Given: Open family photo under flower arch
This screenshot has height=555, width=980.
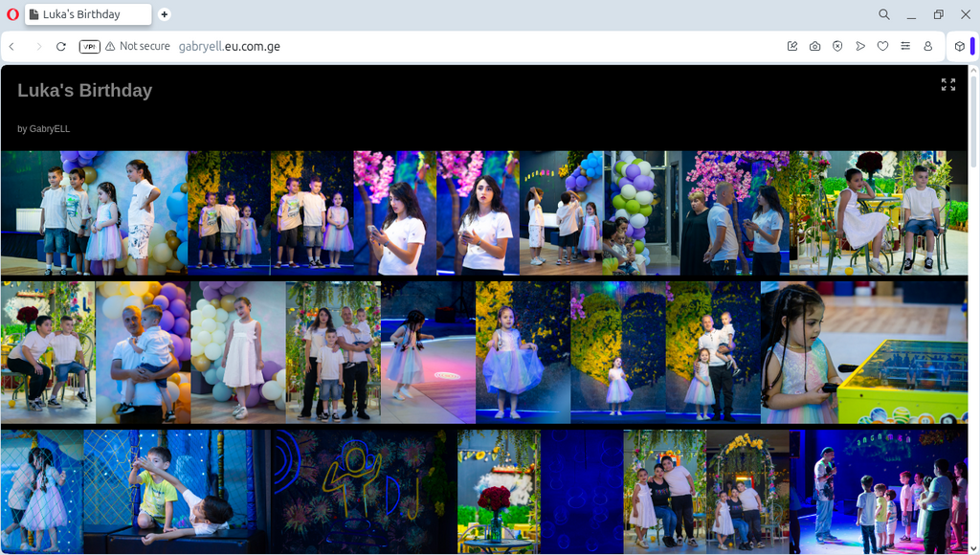Looking at the screenshot, I should (x=333, y=352).
